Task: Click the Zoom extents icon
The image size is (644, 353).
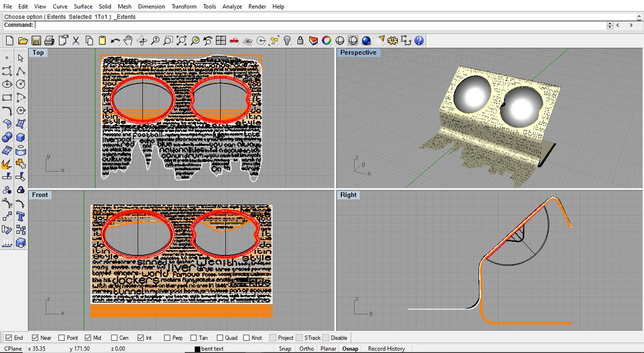Action: (x=181, y=41)
